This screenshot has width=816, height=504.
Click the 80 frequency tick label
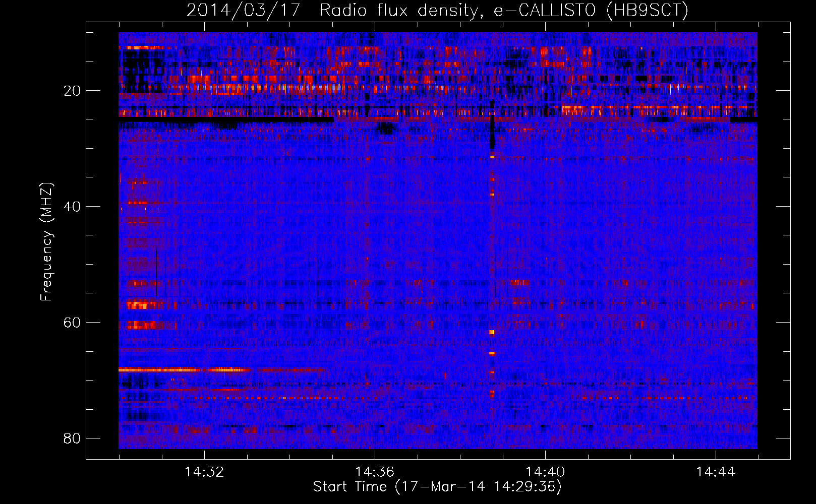point(72,438)
